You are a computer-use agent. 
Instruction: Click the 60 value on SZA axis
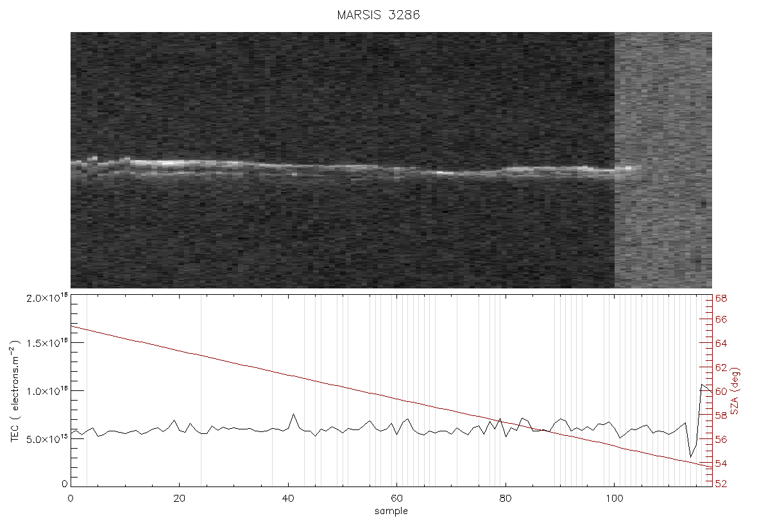tap(721, 391)
